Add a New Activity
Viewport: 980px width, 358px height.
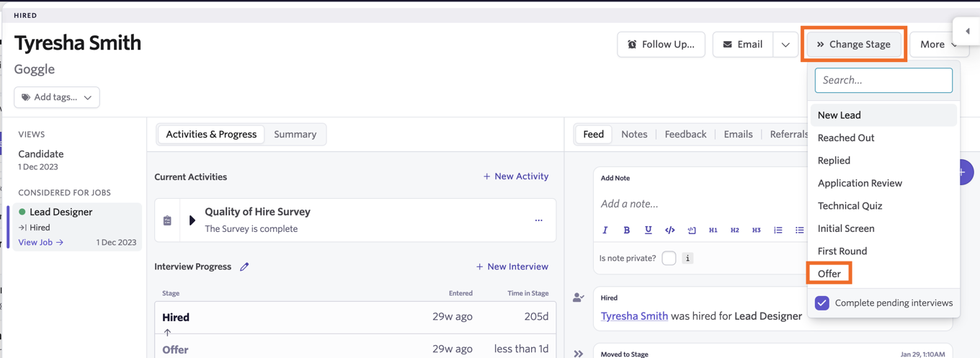click(x=516, y=176)
